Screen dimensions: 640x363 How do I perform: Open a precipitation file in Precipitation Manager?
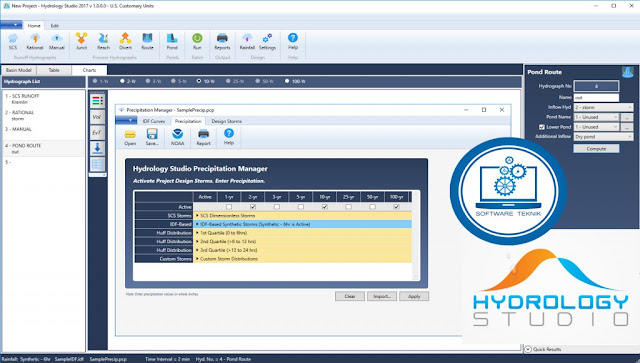(130, 137)
